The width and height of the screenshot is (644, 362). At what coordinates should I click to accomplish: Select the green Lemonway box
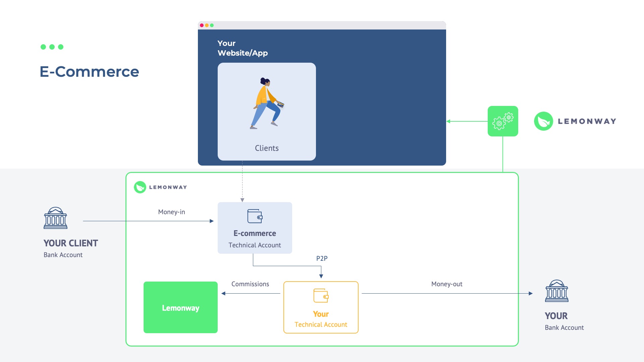[x=180, y=307]
